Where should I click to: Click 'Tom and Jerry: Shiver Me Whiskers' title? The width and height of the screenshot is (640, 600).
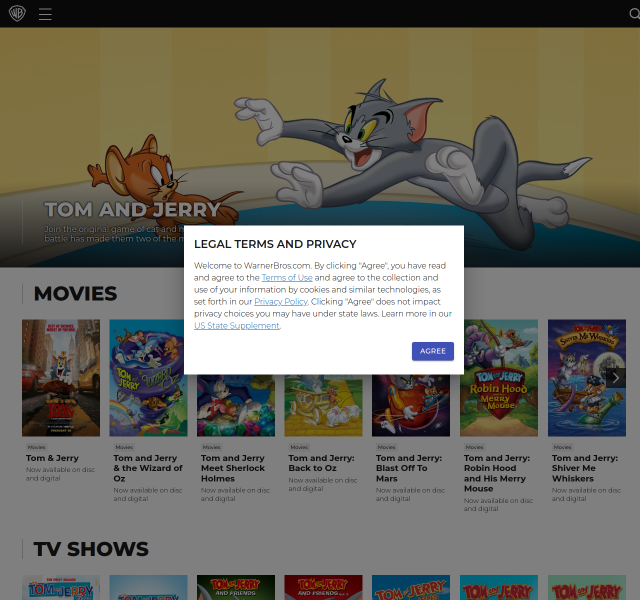tap(585, 468)
